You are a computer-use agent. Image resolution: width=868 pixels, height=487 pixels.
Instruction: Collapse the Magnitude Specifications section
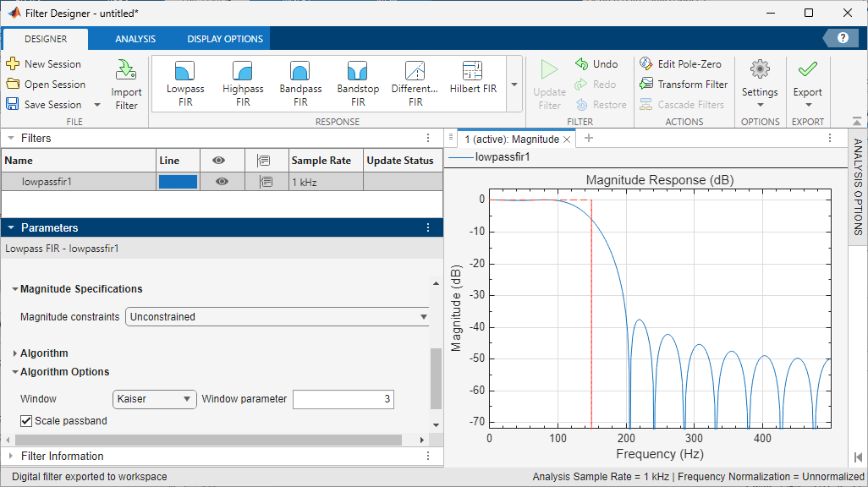pyautogui.click(x=15, y=289)
